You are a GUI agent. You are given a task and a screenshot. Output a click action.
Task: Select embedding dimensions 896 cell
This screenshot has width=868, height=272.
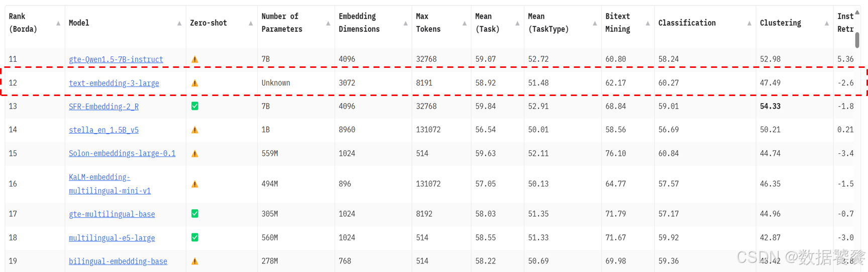click(x=345, y=184)
